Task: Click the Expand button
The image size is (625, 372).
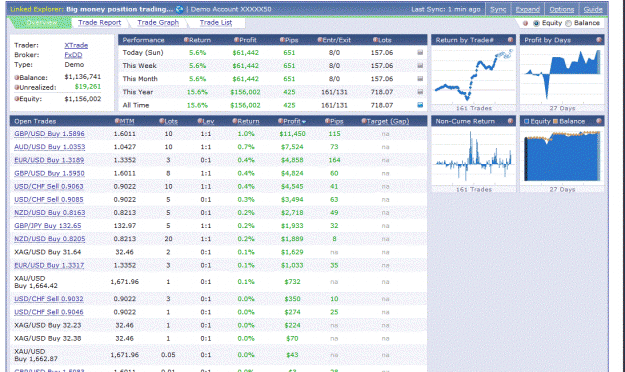Action: [x=527, y=9]
